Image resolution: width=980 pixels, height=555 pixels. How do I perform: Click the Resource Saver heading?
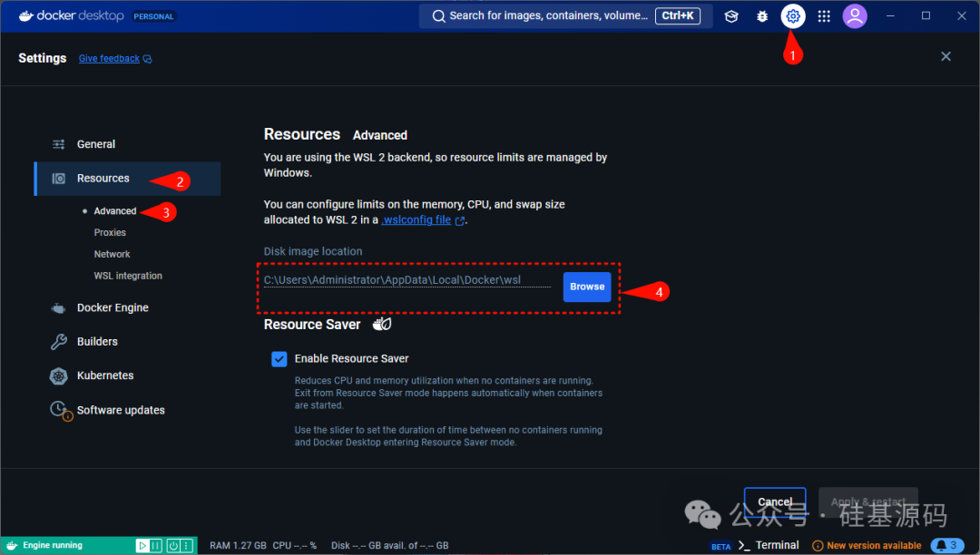point(312,325)
